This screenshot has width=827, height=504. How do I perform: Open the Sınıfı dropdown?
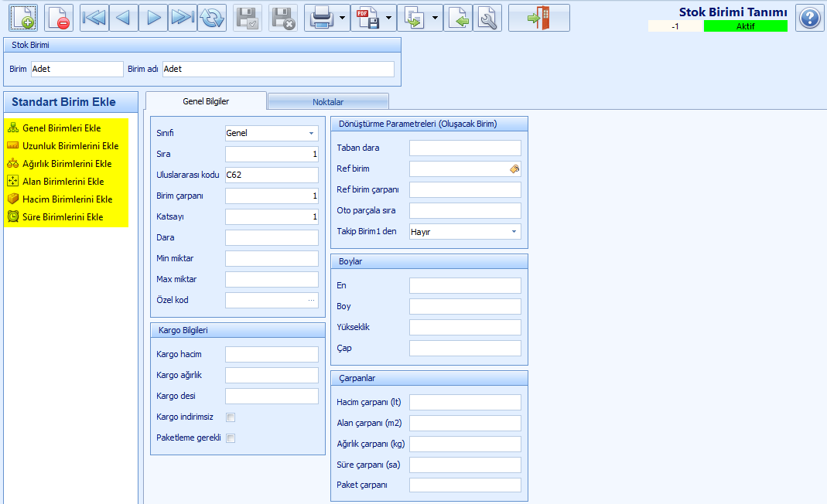point(311,134)
